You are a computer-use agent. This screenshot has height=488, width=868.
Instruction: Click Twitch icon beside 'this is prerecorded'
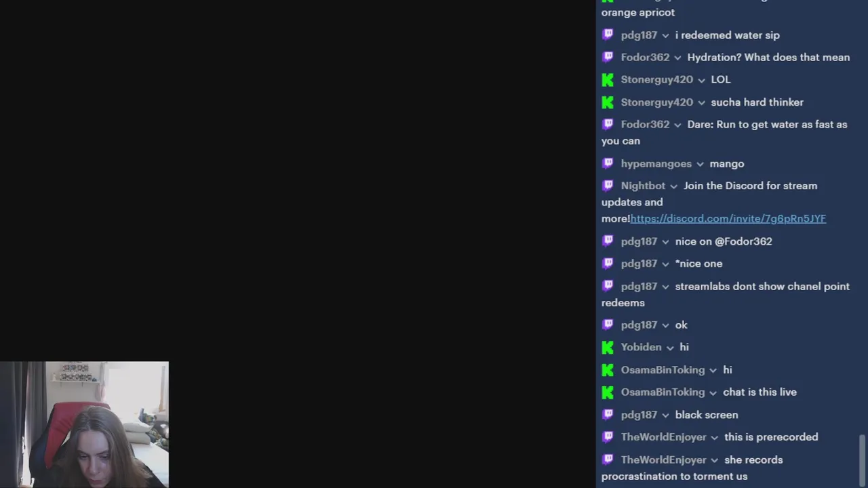click(x=608, y=437)
